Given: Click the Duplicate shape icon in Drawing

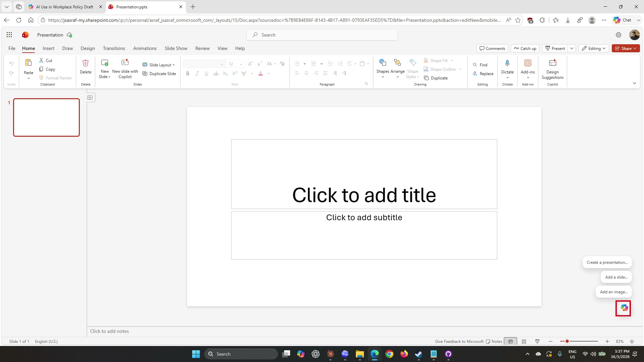Looking at the screenshot, I should pyautogui.click(x=426, y=78).
